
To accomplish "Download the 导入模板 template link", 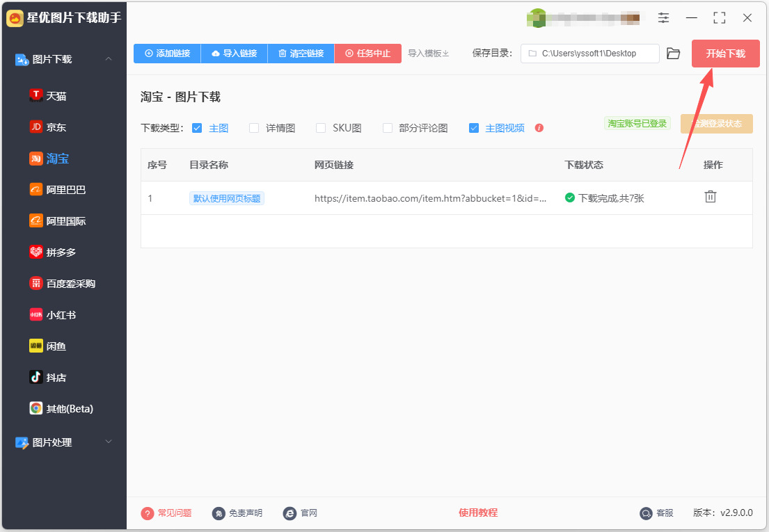I will point(428,54).
